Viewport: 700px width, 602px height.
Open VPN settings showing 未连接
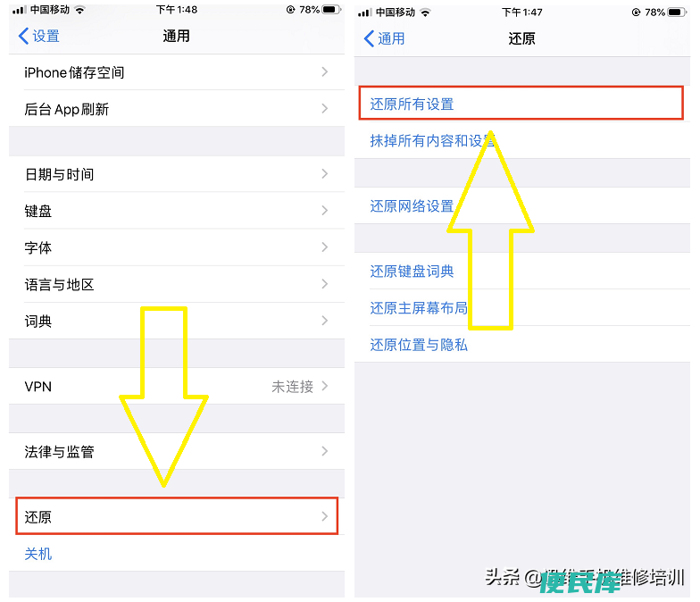(177, 386)
